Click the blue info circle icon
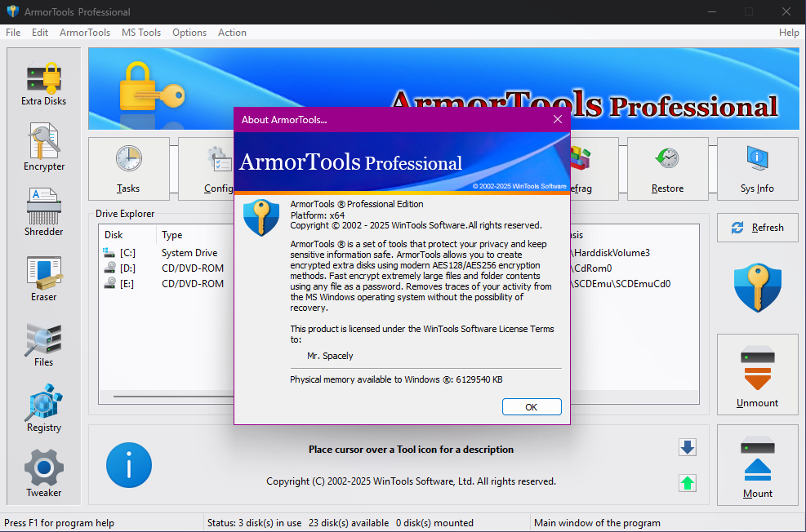The image size is (806, 532). (x=129, y=465)
